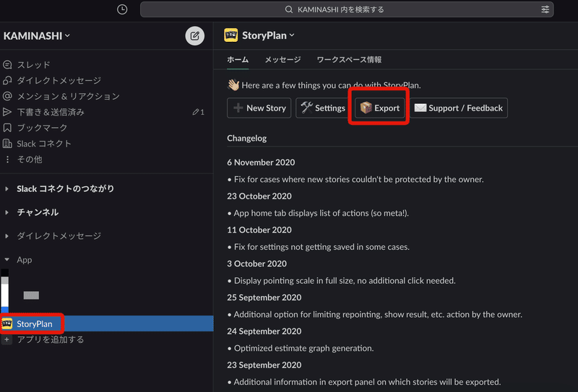The image size is (578, 392).
Task: Open ブックマーク in sidebar
Action: pos(43,128)
